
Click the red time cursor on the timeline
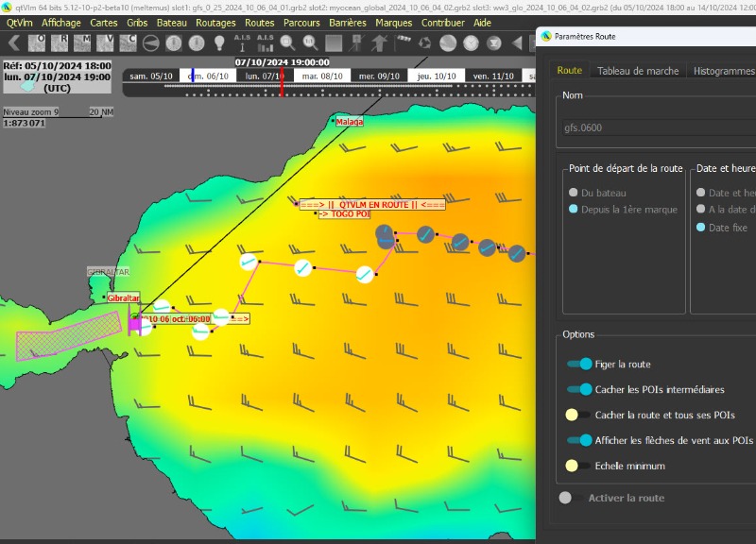282,82
